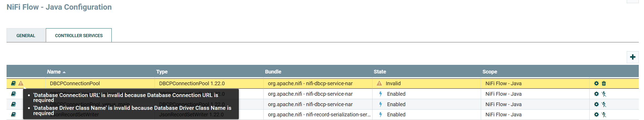
Task: Open usage documentation for invalid DBCPConnectionPool row
Action: coord(13,83)
